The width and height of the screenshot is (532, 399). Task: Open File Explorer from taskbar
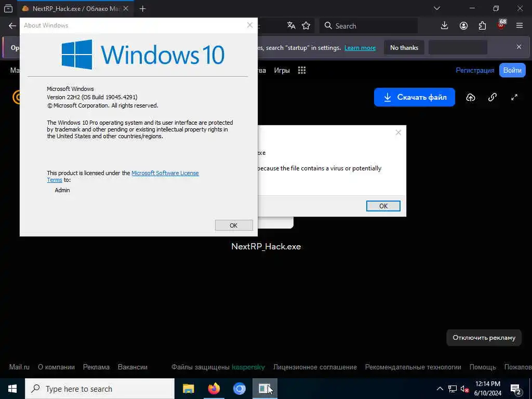pyautogui.click(x=188, y=389)
